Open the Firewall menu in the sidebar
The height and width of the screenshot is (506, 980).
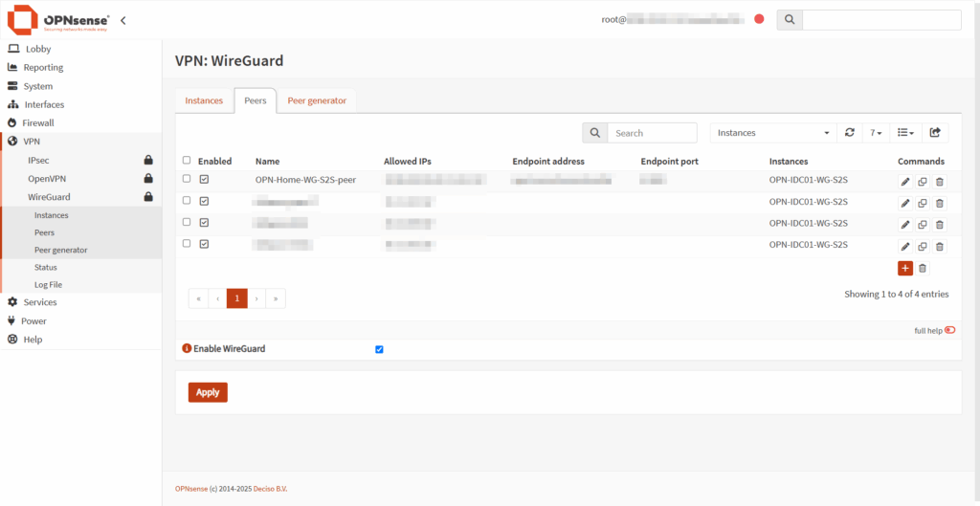pyautogui.click(x=38, y=123)
